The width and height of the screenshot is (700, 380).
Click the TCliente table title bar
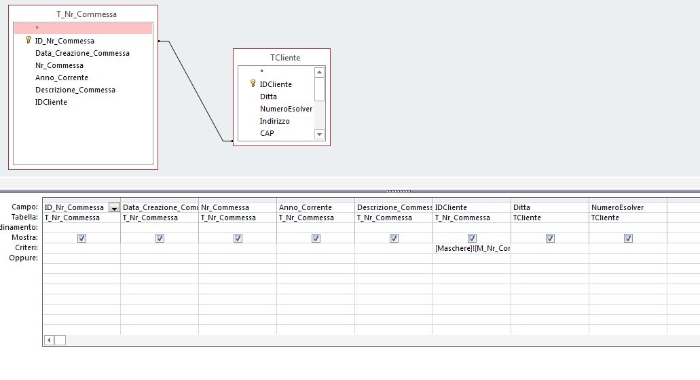pos(282,58)
